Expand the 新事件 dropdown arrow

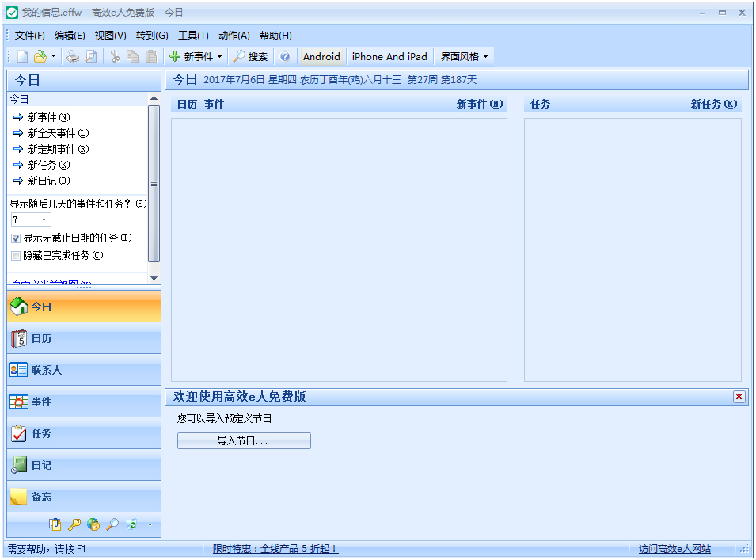click(x=219, y=56)
